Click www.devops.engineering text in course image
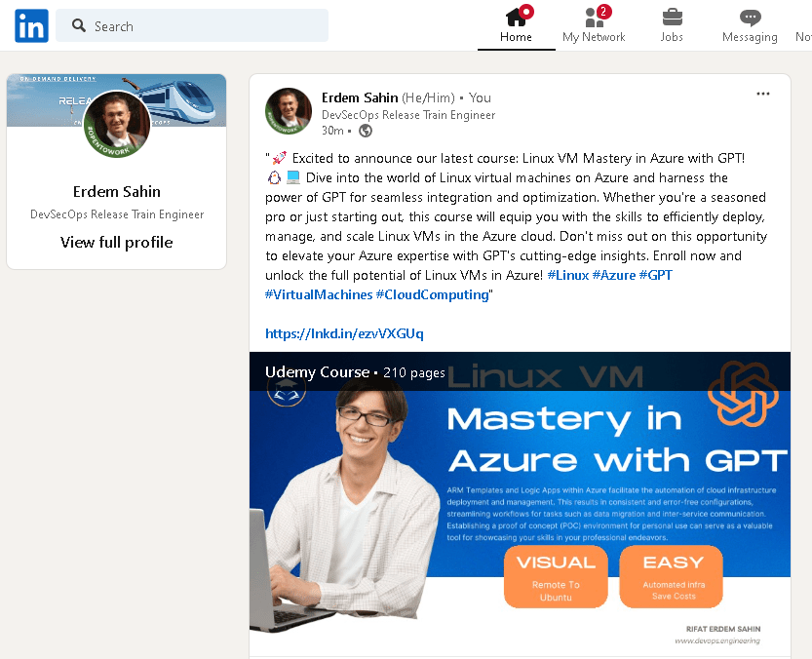The image size is (812, 659). coord(717,640)
